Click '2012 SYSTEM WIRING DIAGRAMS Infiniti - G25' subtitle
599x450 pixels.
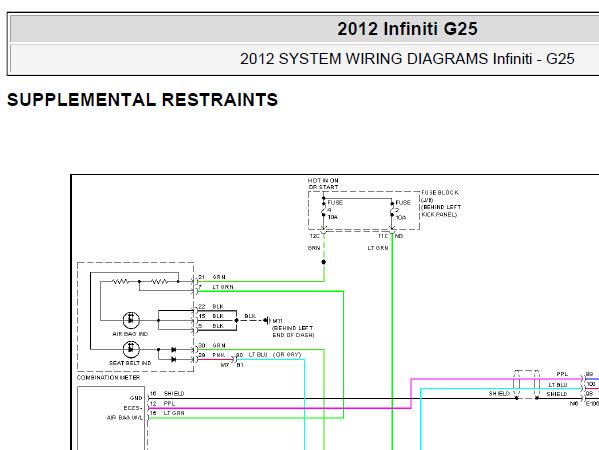click(407, 59)
